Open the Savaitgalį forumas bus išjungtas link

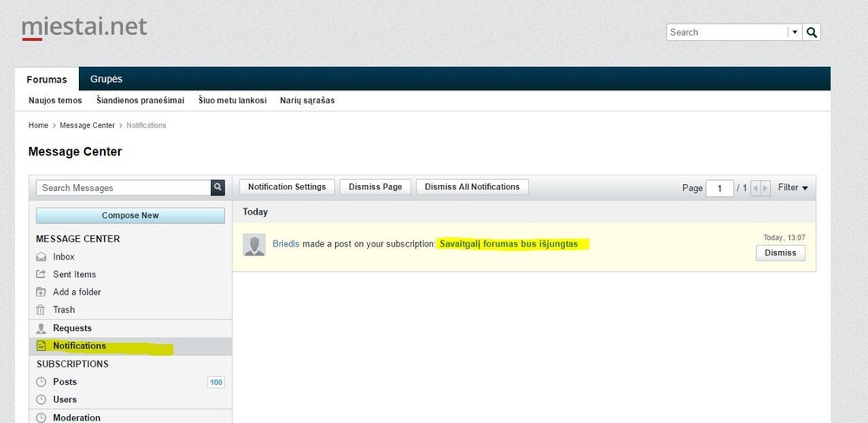514,244
